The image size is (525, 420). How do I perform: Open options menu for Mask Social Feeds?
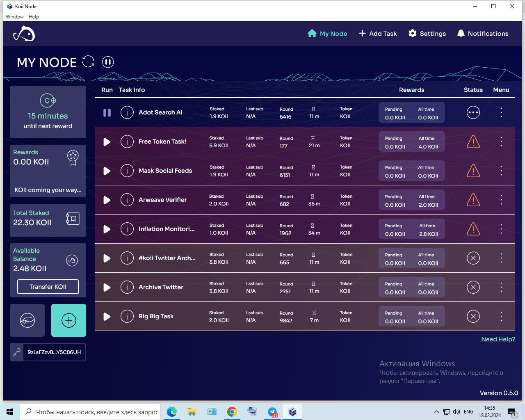pyautogui.click(x=501, y=171)
